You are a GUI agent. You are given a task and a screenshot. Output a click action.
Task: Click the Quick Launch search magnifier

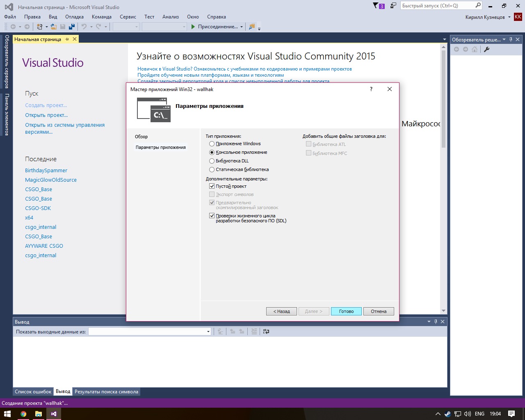(x=478, y=5)
